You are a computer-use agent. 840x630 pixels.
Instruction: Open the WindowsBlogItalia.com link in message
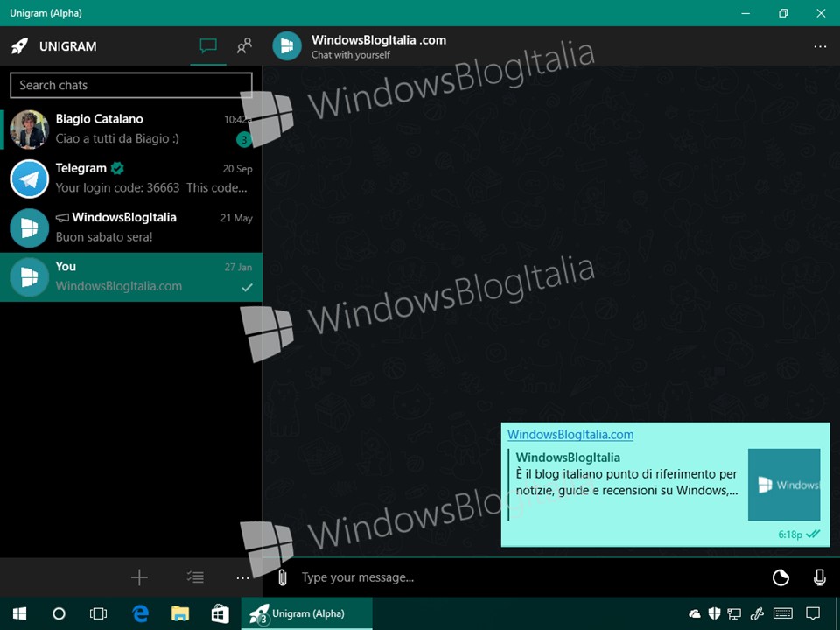570,435
